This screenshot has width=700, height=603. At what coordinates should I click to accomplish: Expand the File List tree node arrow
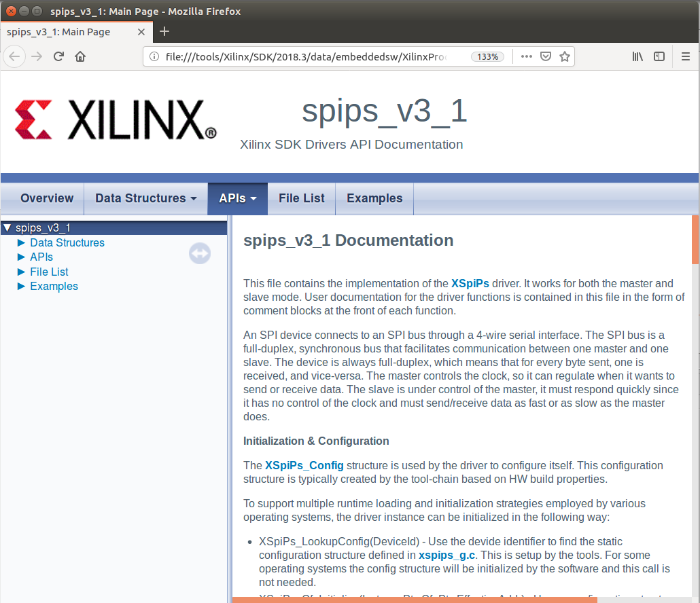(21, 272)
